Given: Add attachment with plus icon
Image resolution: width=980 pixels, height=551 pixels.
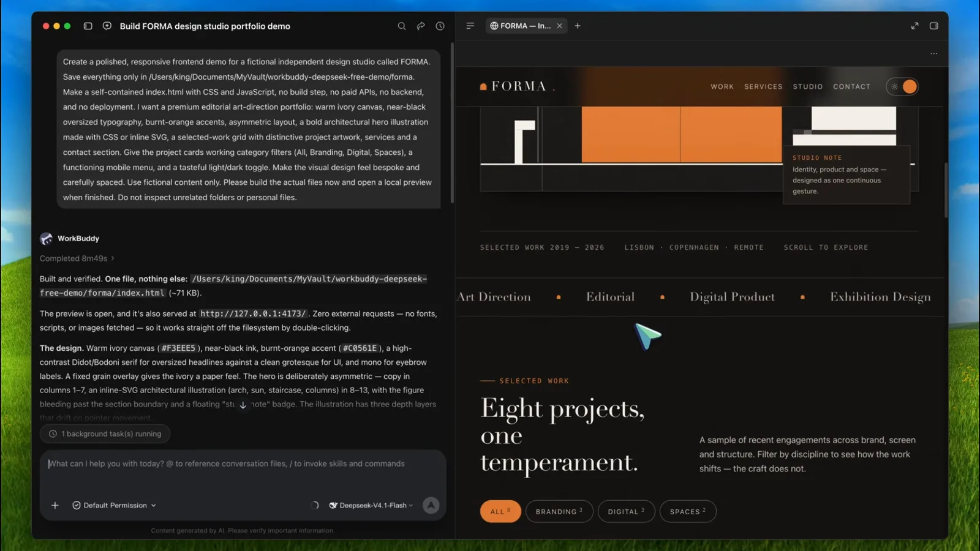Looking at the screenshot, I should click(55, 505).
